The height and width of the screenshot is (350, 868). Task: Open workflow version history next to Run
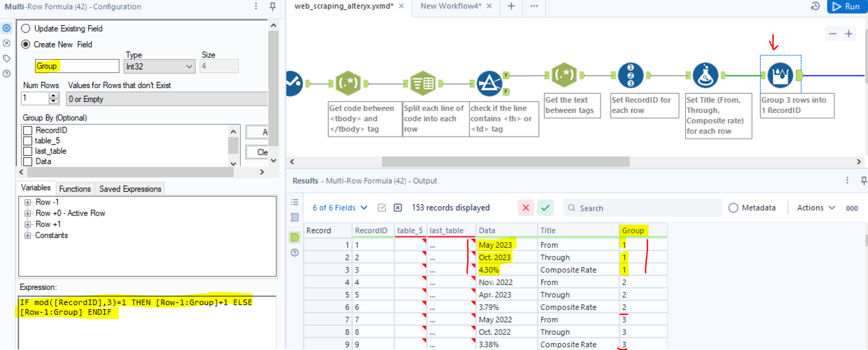[x=815, y=6]
